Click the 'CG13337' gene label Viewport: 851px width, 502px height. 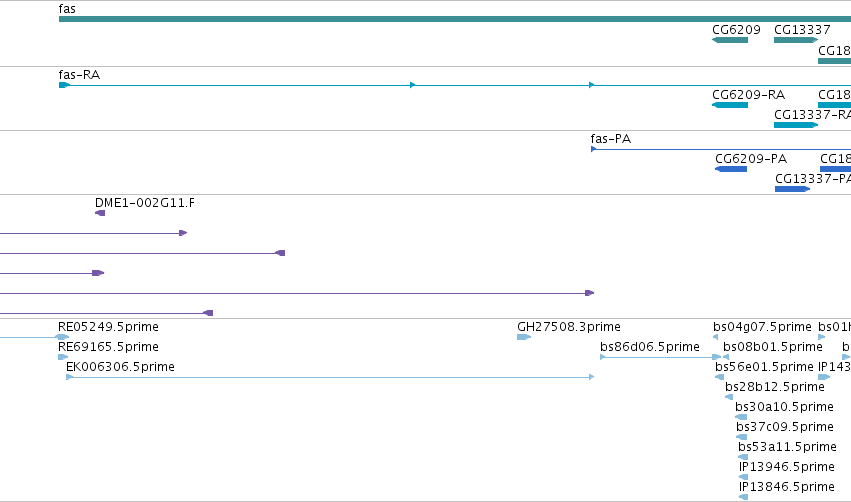(x=802, y=30)
